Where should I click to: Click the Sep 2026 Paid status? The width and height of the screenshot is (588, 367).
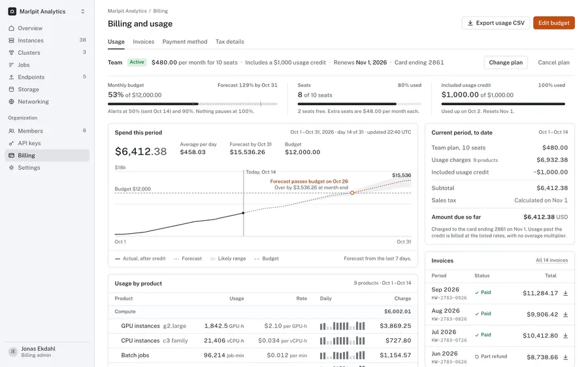coord(483,293)
